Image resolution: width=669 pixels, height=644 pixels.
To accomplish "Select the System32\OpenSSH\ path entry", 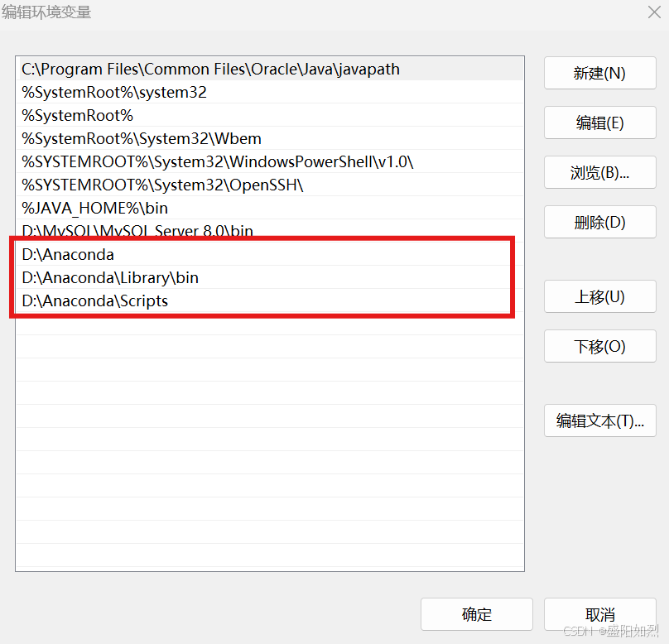I will click(x=270, y=185).
